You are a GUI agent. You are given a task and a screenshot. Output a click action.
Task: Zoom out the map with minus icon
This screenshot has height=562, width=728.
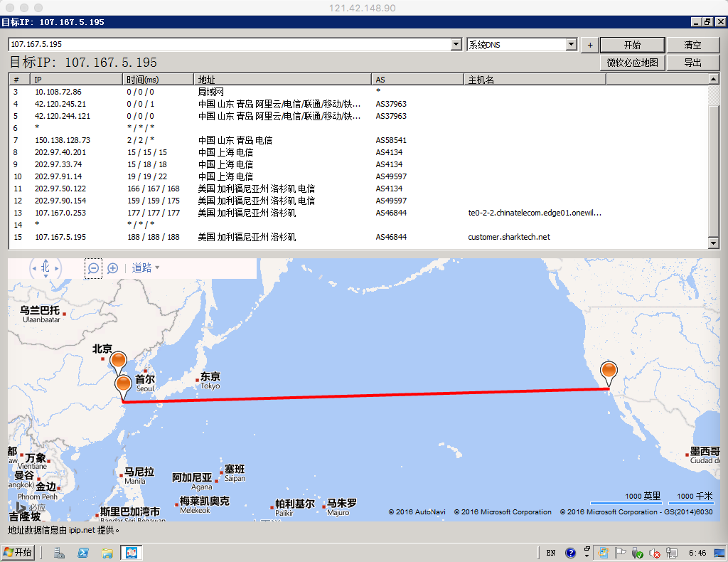pos(93,268)
